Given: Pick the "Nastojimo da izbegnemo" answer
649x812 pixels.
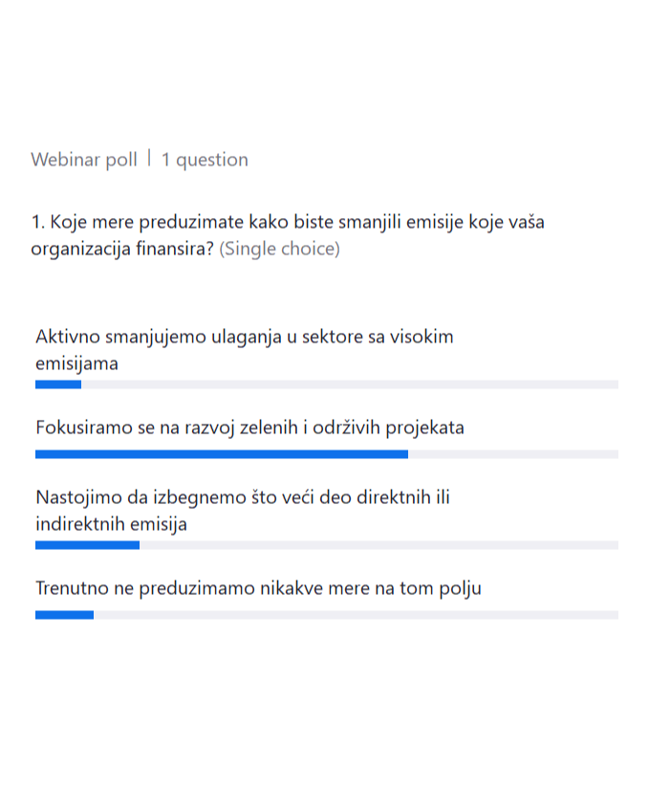Looking at the screenshot, I should pos(242,497).
